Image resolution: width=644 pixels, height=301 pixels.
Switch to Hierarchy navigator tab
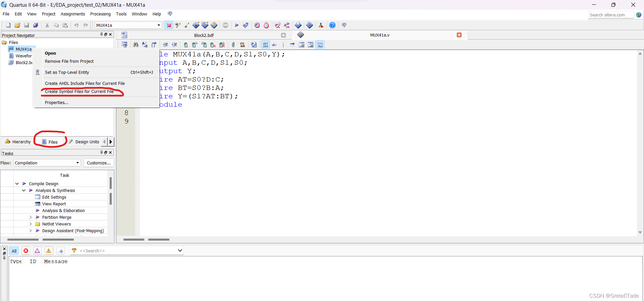[18, 142]
